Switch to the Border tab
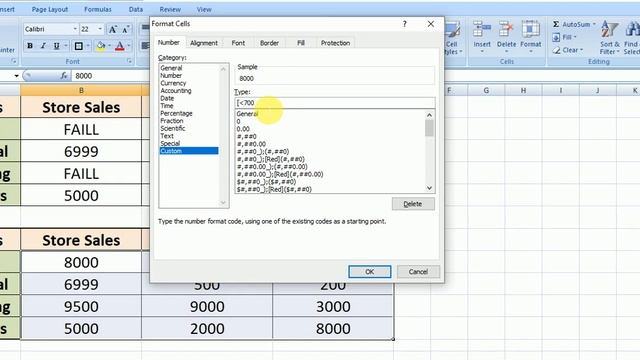Image resolution: width=640 pixels, height=360 pixels. pyautogui.click(x=269, y=43)
